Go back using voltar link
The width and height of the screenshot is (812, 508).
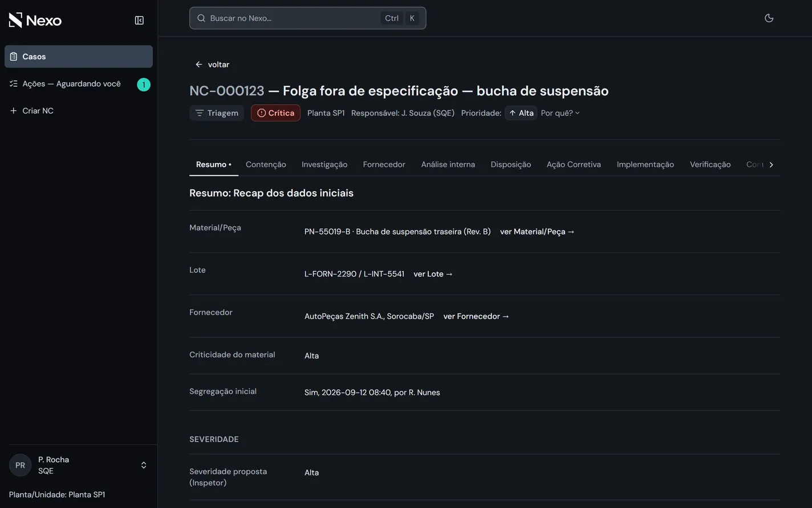point(212,64)
